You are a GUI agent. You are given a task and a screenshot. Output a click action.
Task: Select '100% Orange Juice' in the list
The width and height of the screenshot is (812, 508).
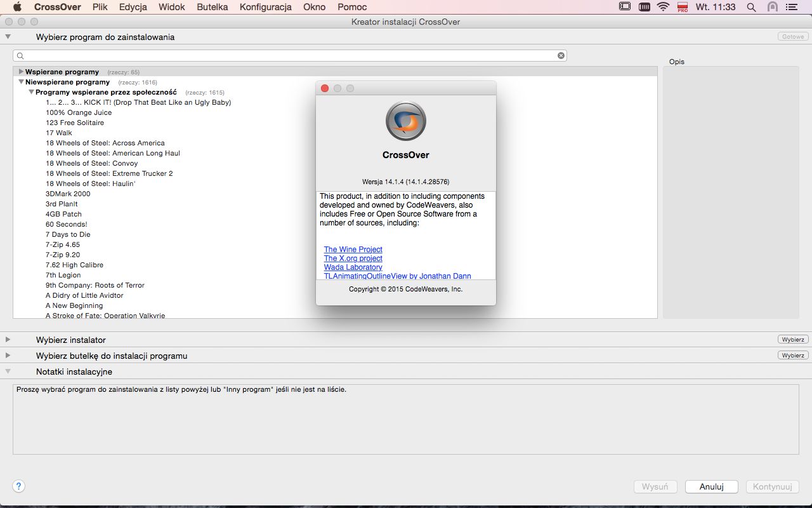coord(79,112)
